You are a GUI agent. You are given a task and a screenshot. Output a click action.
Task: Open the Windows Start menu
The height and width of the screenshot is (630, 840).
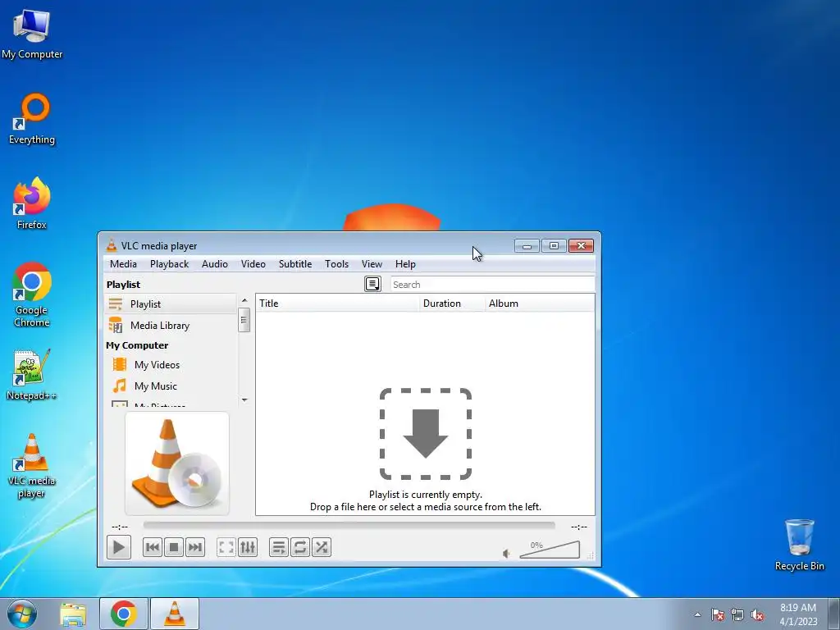(22, 614)
